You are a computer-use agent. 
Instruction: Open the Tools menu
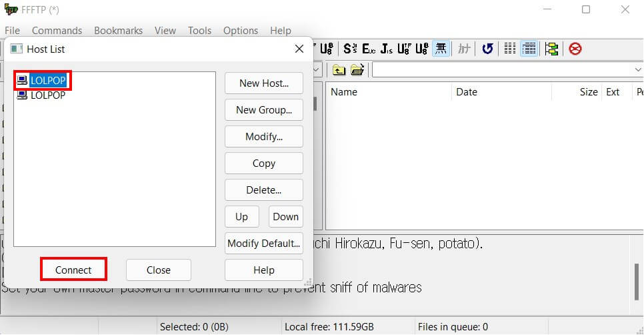pos(199,31)
